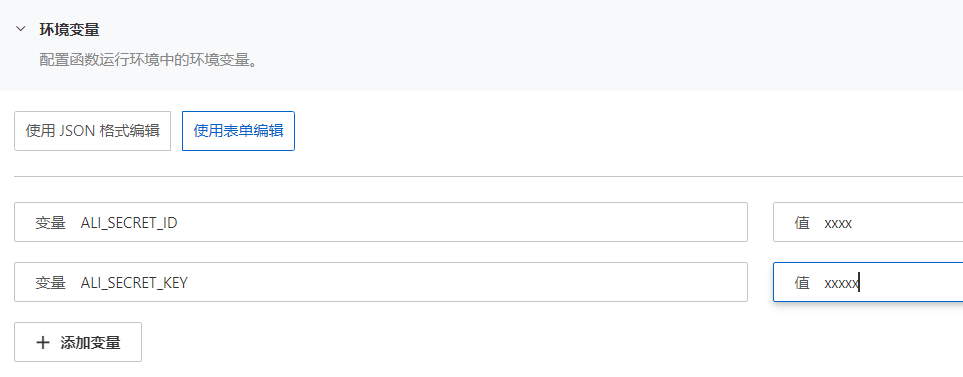
Task: Click the 值 label beside xxxx
Action: (x=802, y=223)
